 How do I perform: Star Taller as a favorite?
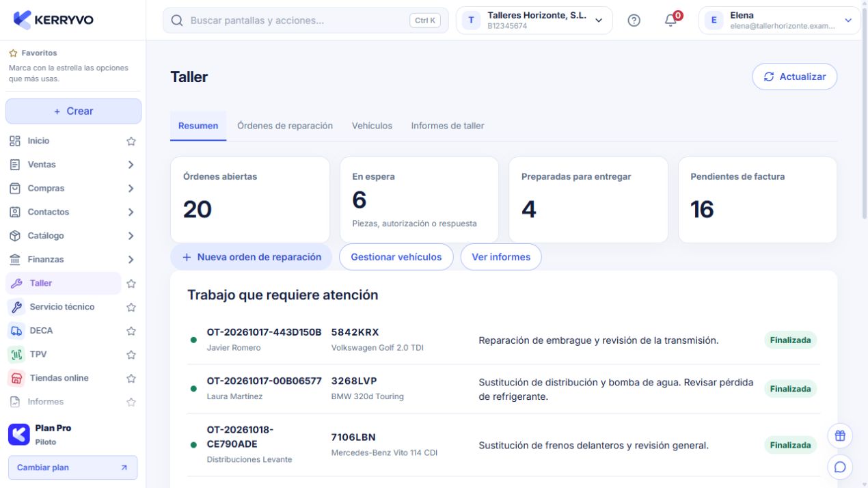tap(131, 284)
